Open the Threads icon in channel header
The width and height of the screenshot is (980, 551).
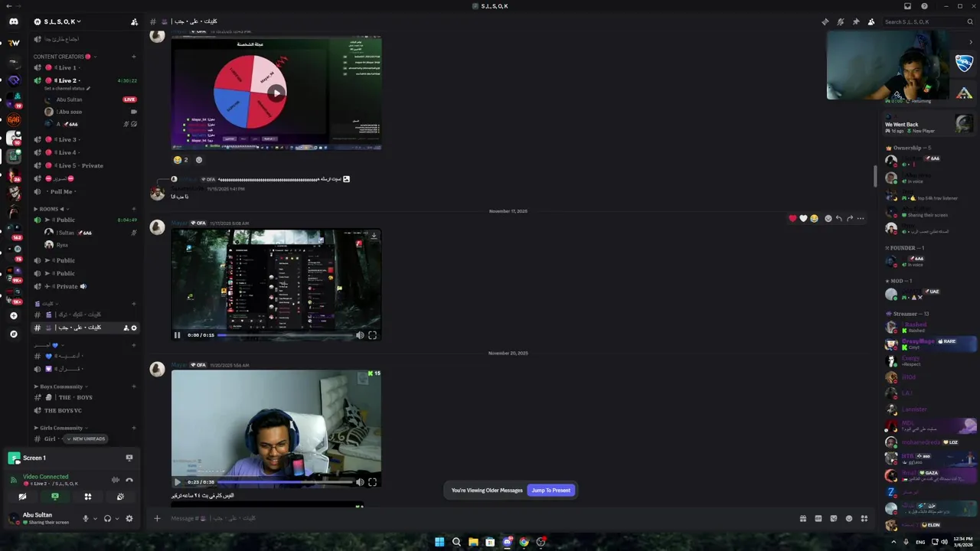pos(825,21)
